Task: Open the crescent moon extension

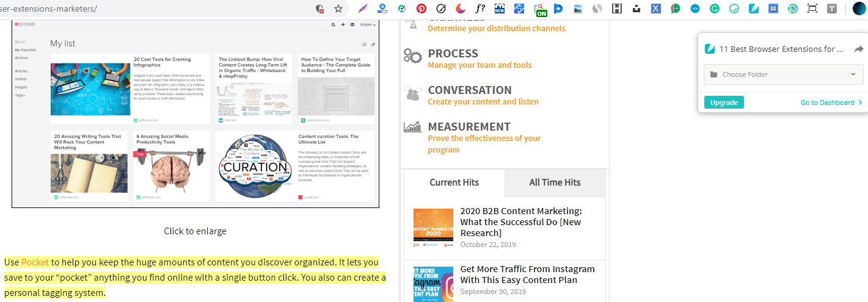Action: coord(461,9)
